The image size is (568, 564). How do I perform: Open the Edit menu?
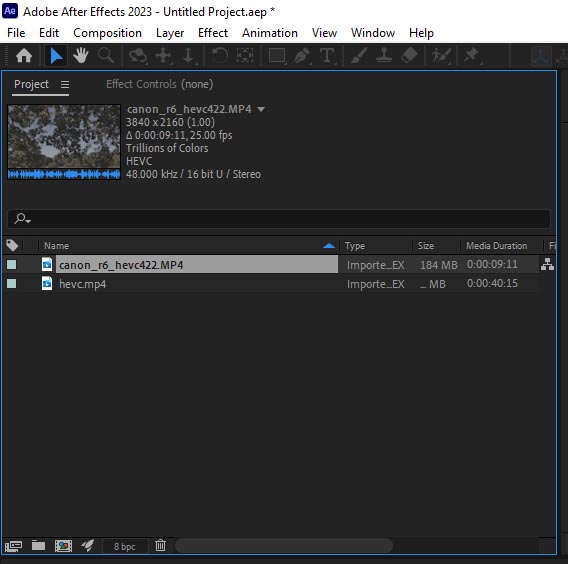coord(49,33)
